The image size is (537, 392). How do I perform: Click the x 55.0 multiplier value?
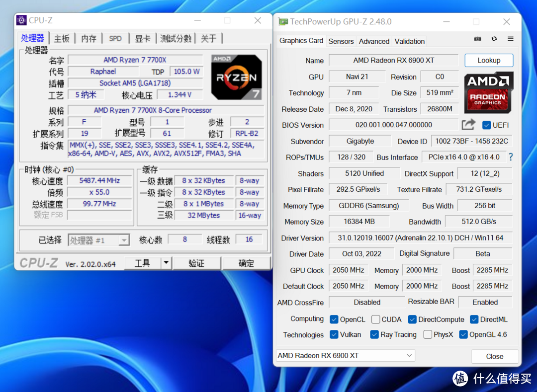pos(99,192)
